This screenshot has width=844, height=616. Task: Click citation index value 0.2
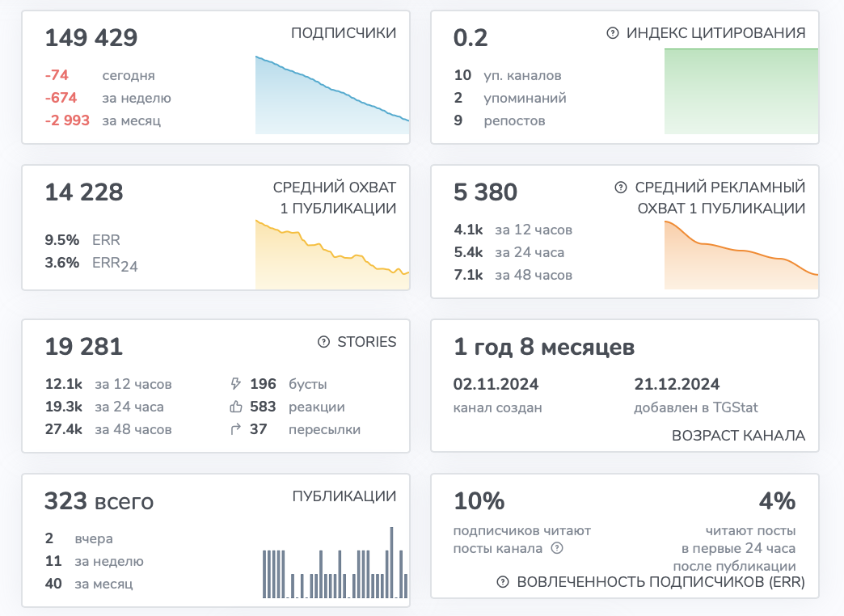click(471, 38)
